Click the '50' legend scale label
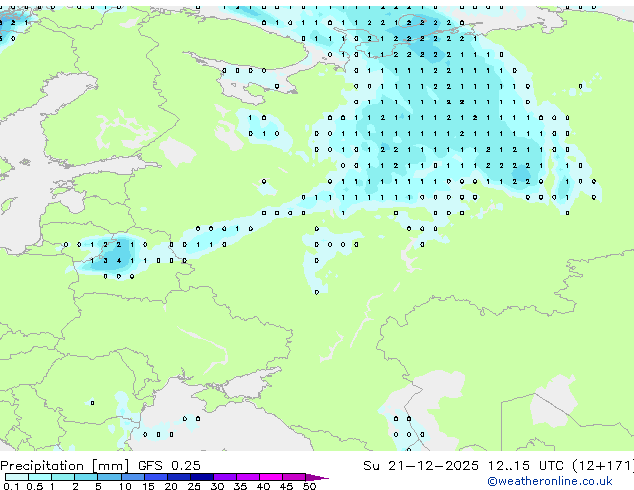This screenshot has height=490, width=634. (x=309, y=486)
